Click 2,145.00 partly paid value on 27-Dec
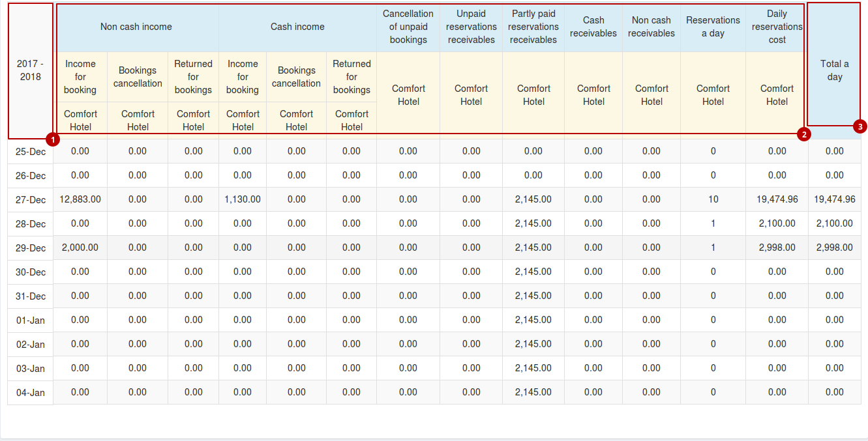868x441 pixels. 533,199
